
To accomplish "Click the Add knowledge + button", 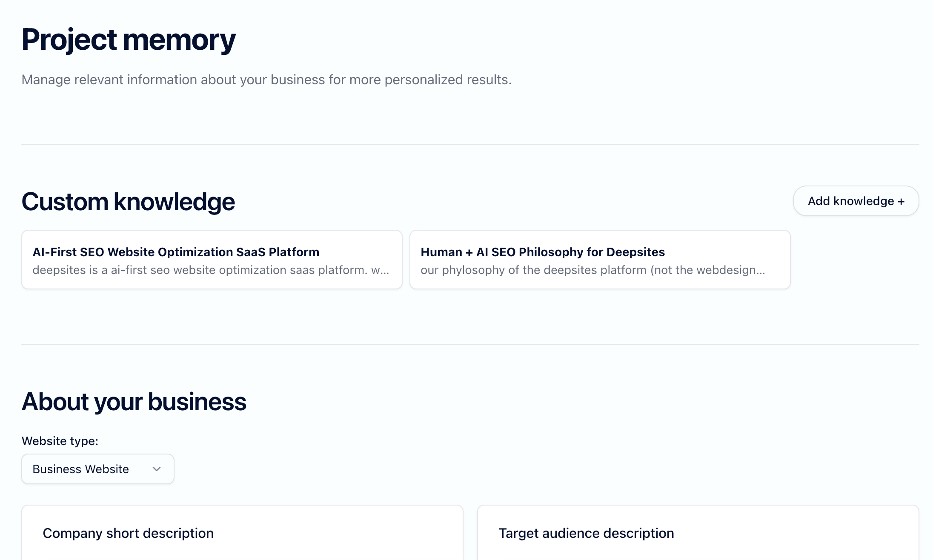I will [x=856, y=201].
